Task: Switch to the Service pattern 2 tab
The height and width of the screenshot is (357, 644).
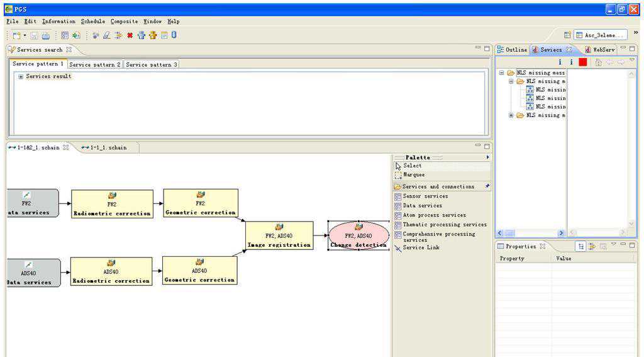Action: click(94, 64)
